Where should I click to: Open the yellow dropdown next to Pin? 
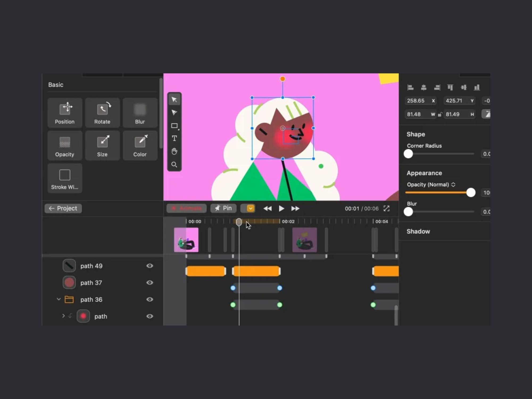point(250,208)
